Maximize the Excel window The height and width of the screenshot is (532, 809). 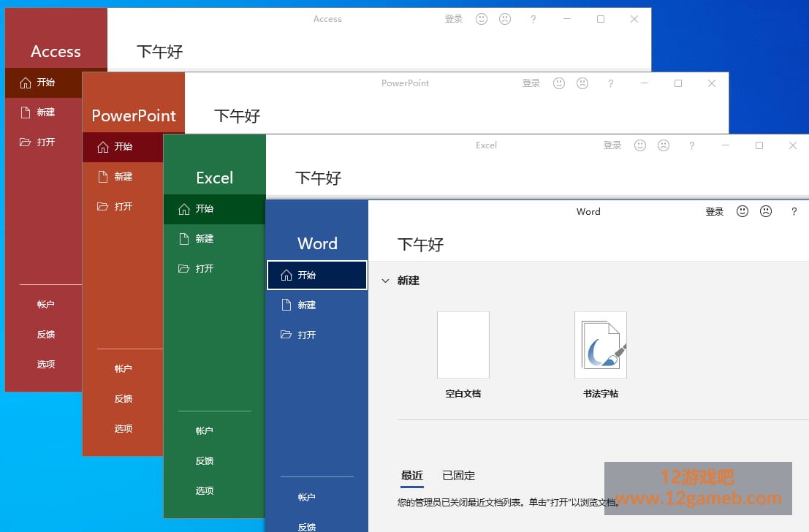pos(759,145)
